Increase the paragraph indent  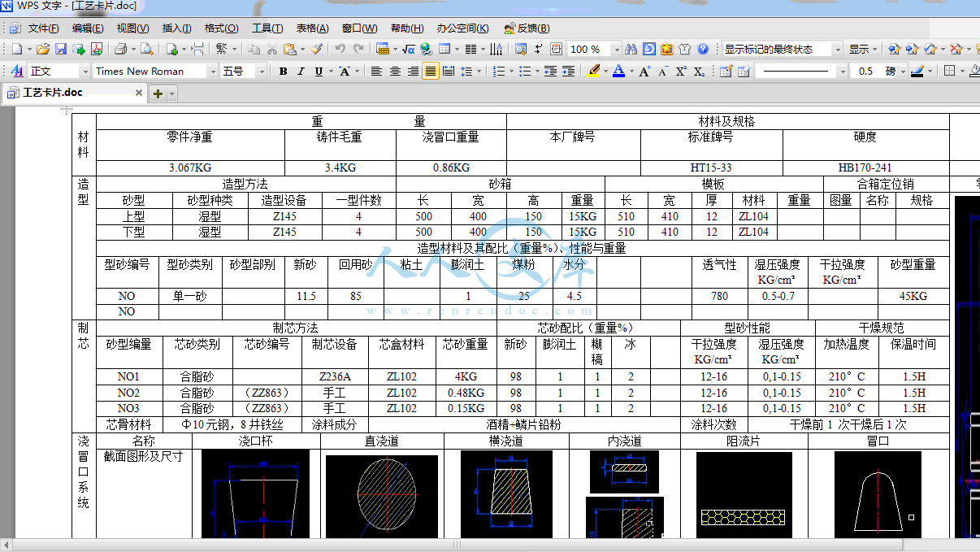click(568, 71)
